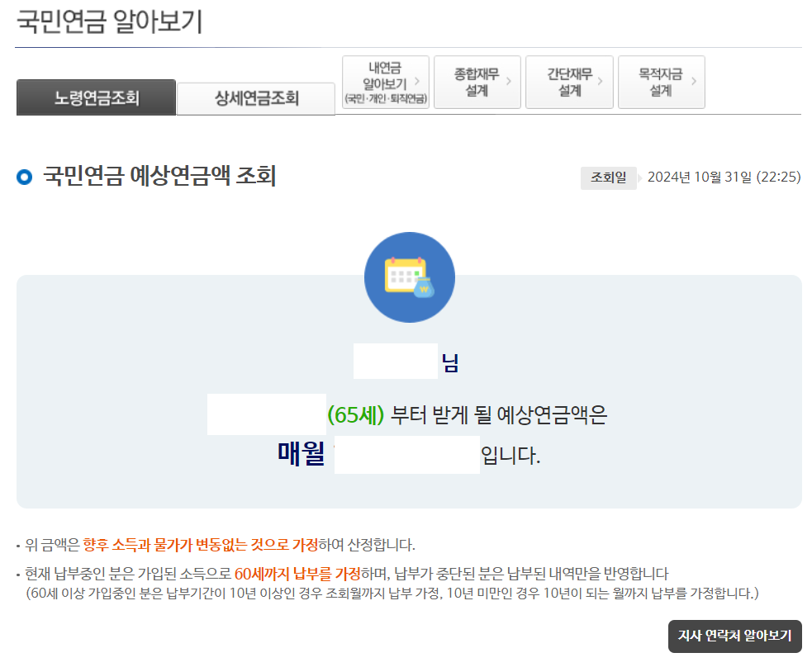Click the date field before (65세)

pos(265,411)
